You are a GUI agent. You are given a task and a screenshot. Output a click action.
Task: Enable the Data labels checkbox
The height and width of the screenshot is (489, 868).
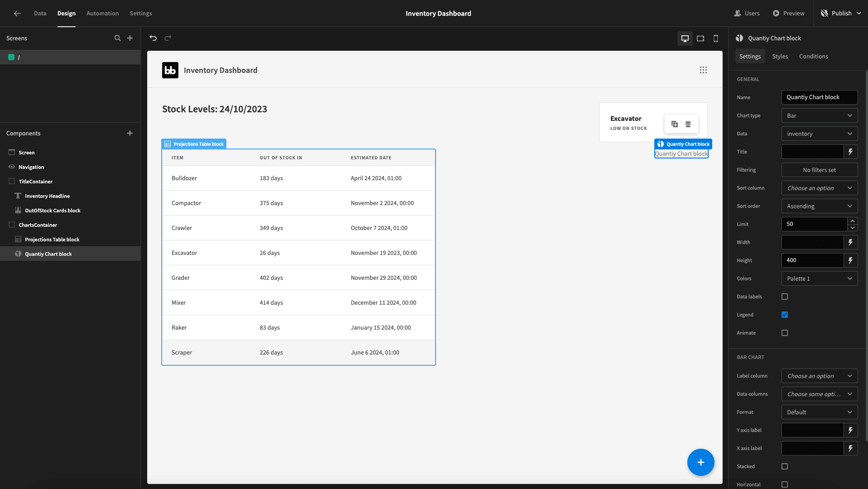[x=785, y=297]
